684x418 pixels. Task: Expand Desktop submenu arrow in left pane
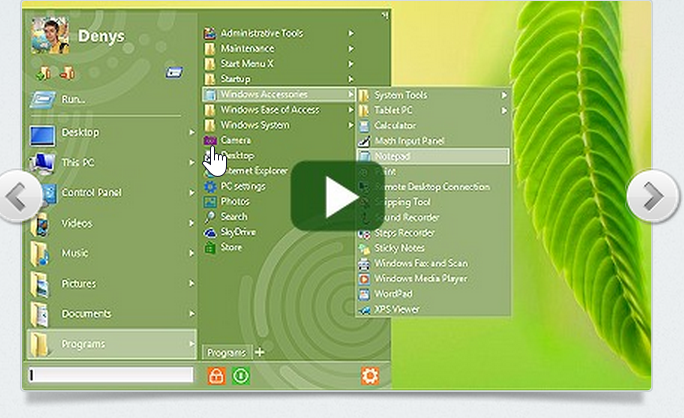192,132
